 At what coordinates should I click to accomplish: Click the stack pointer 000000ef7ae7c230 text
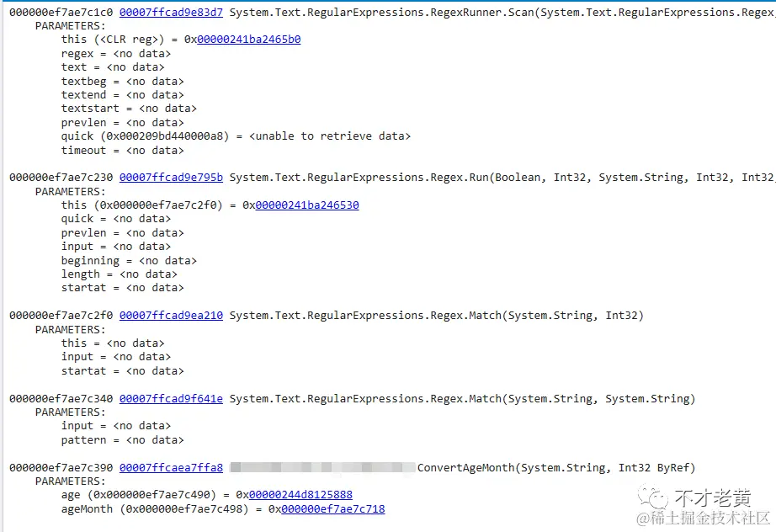pos(61,178)
